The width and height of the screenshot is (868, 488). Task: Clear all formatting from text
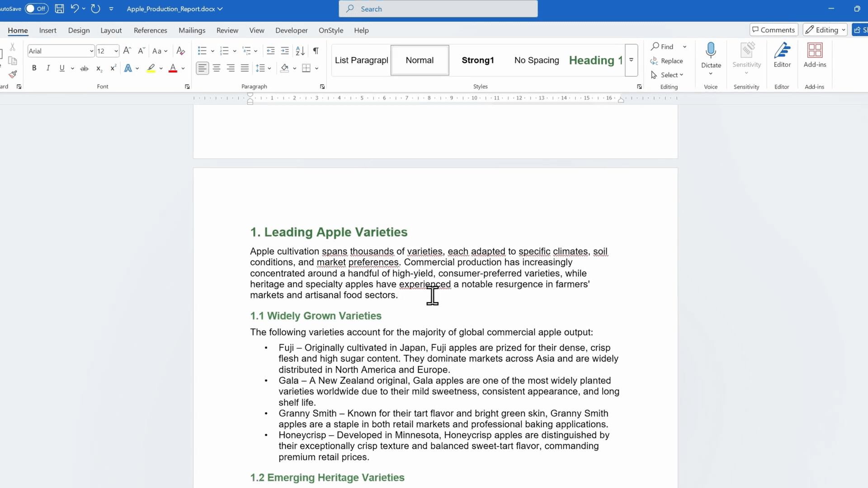click(180, 51)
